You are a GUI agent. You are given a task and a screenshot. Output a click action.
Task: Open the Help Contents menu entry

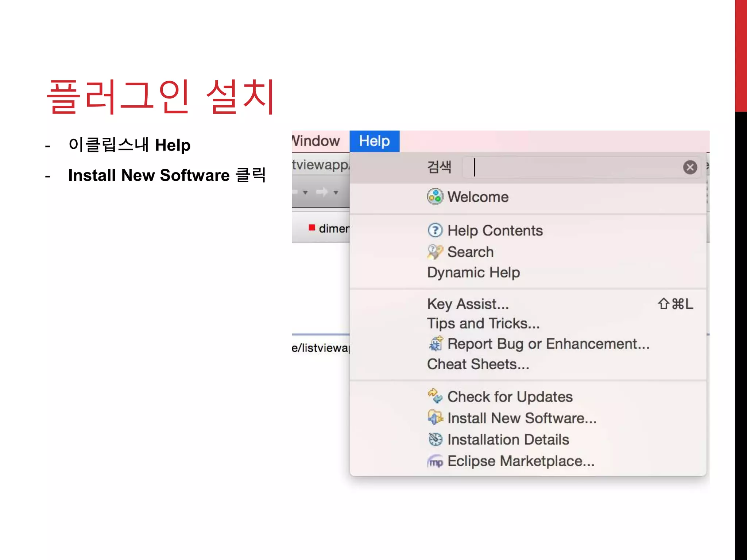point(495,231)
